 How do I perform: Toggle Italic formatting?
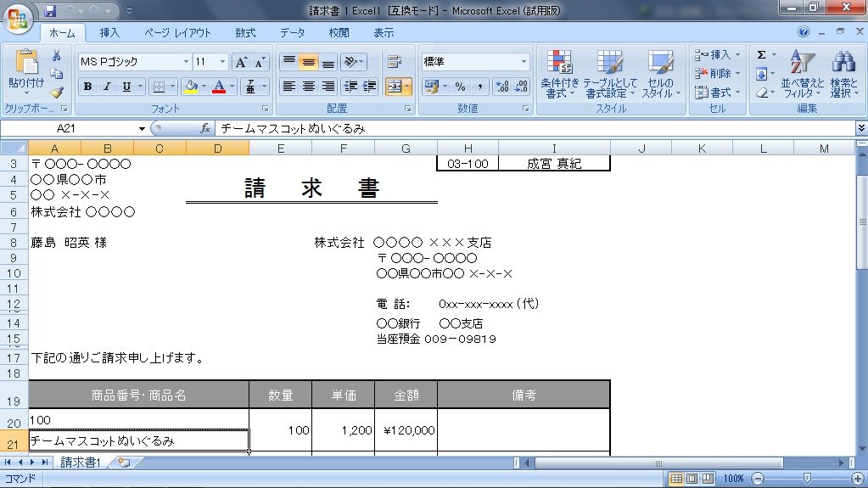(x=107, y=87)
